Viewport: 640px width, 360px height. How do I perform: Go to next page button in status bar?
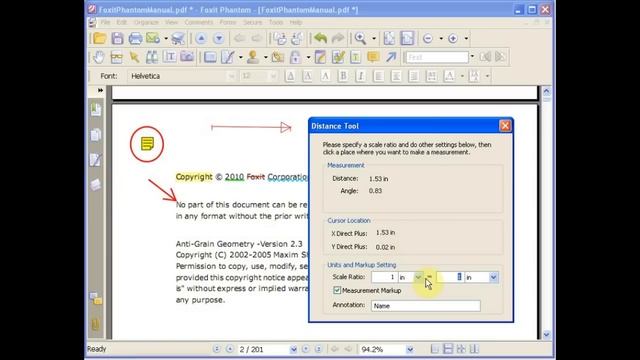(306, 349)
